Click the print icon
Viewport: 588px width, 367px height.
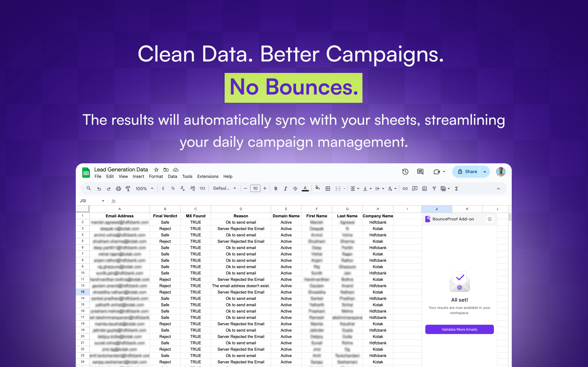(118, 189)
